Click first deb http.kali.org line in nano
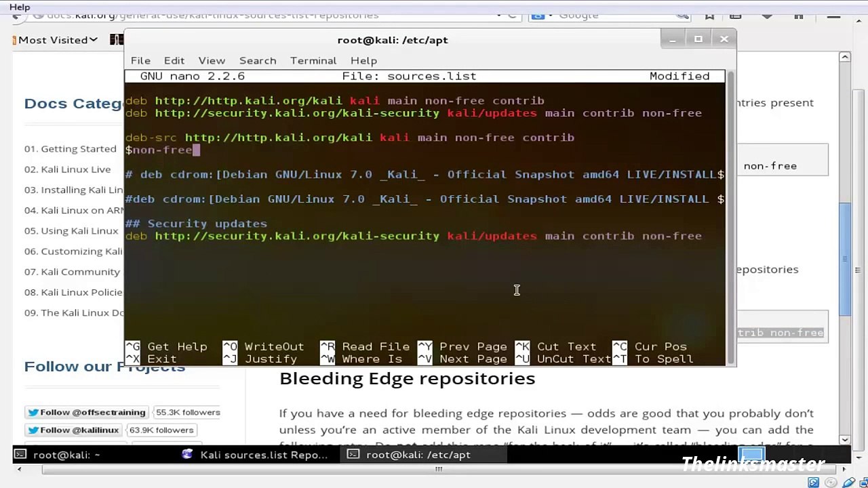868x488 pixels. (335, 101)
